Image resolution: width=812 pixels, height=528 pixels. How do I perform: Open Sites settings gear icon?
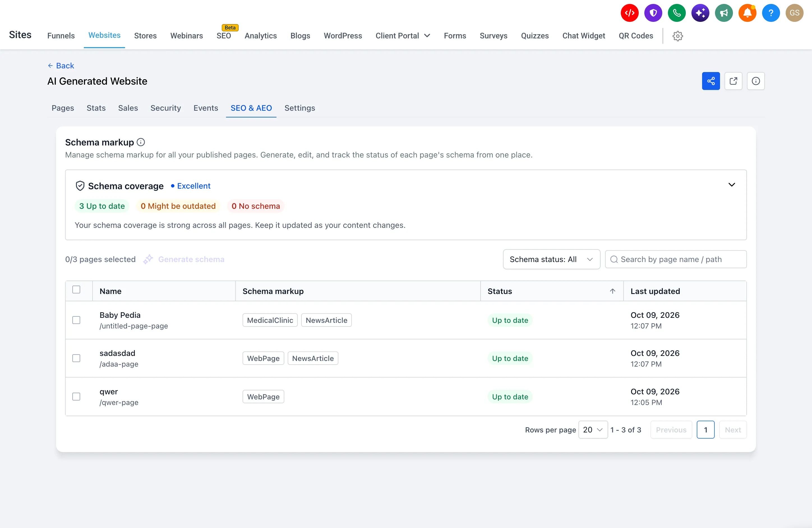click(x=678, y=36)
